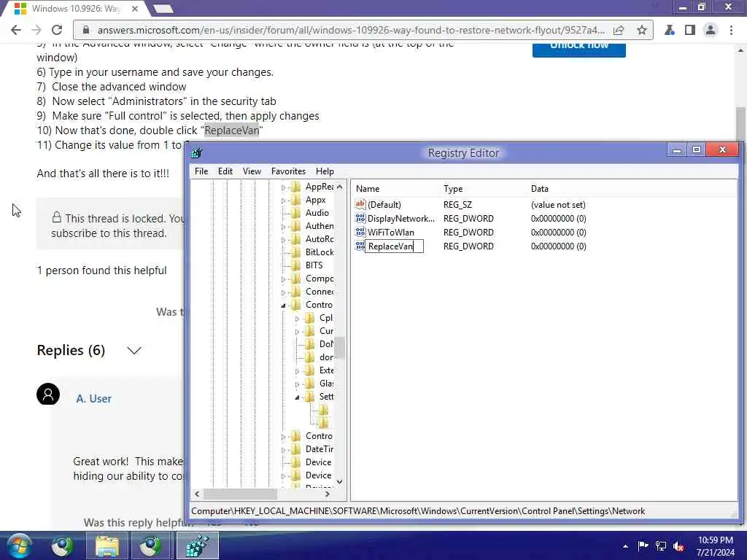This screenshot has height=560, width=747.
Task: Click the share icon in address bar
Action: tap(619, 30)
